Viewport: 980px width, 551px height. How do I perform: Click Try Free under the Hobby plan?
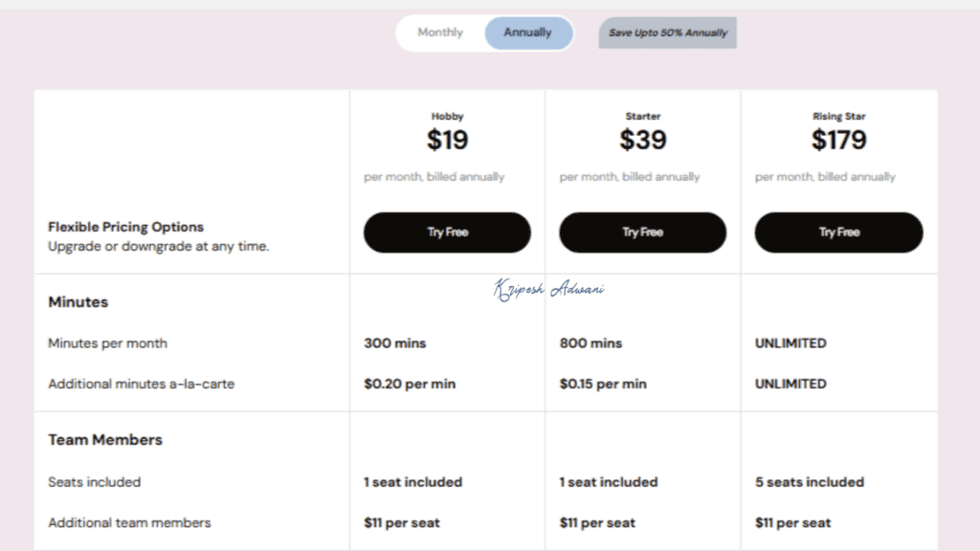tap(447, 231)
